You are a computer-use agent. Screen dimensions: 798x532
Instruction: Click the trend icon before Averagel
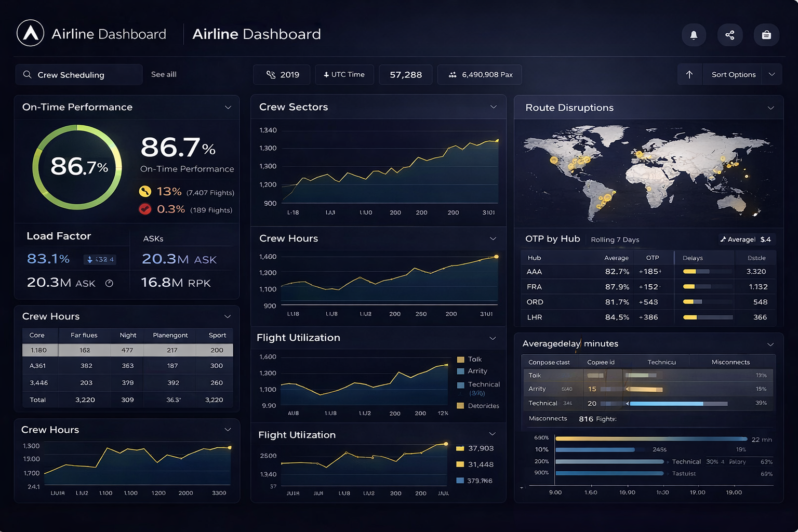click(x=723, y=240)
